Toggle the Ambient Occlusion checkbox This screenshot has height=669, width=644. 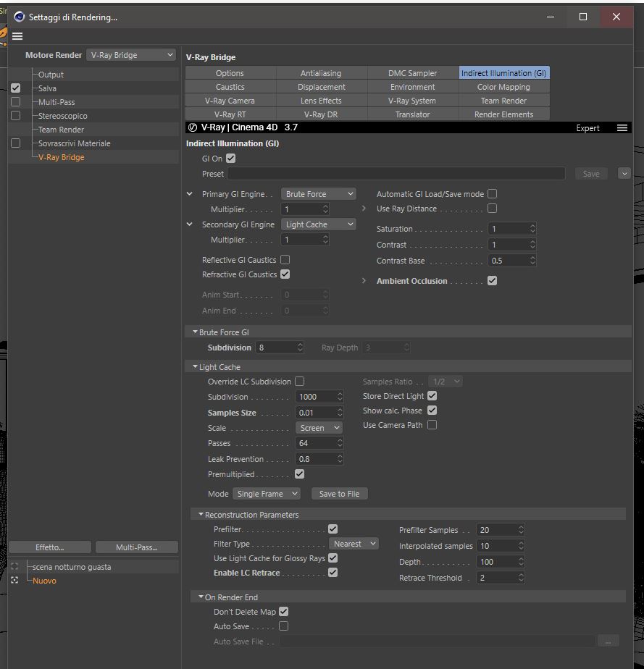(492, 281)
